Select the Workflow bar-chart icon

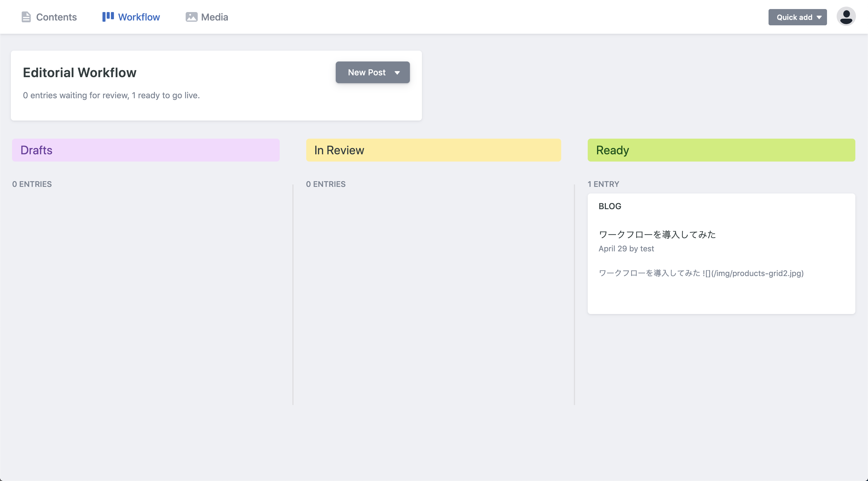(x=108, y=16)
